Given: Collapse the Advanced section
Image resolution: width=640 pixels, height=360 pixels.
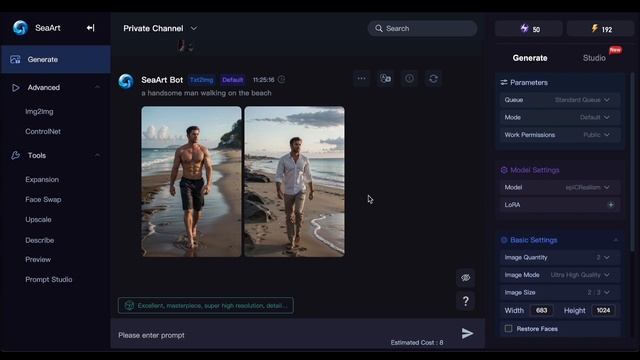Looking at the screenshot, I should (97, 87).
